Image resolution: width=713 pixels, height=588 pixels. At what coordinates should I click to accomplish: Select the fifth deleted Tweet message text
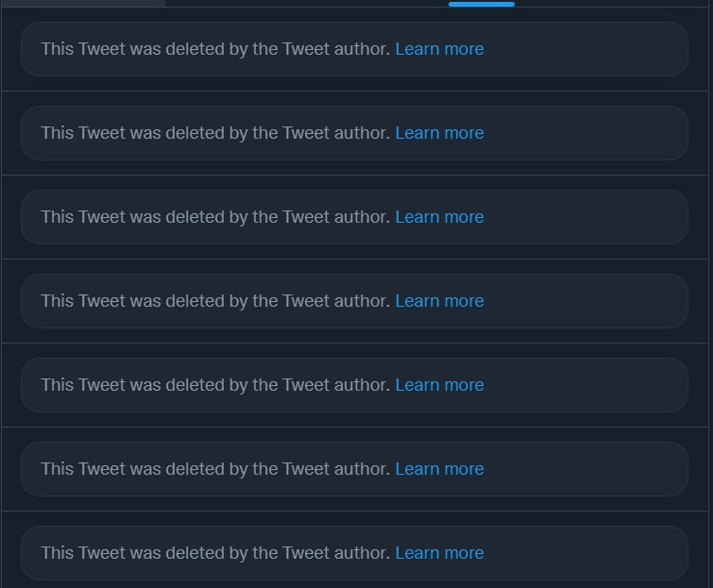click(x=215, y=385)
